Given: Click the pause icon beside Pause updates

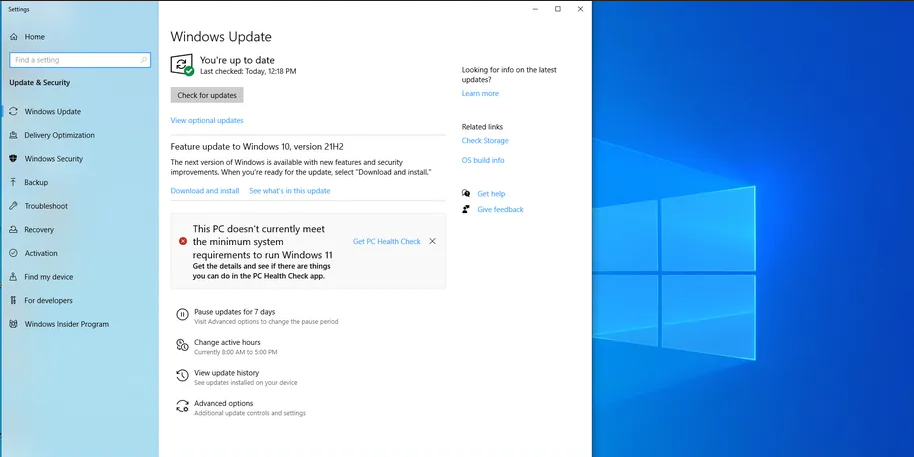Looking at the screenshot, I should (x=182, y=315).
